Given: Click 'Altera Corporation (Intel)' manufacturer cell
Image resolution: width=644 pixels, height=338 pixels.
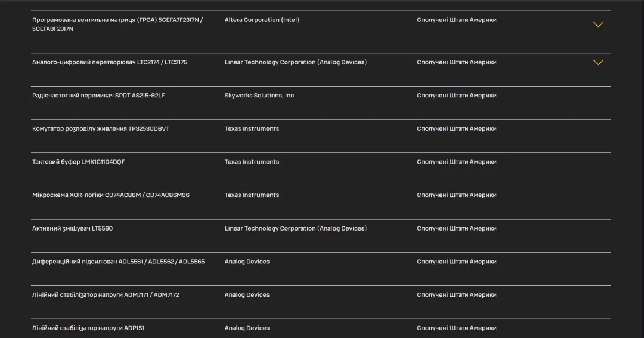Looking at the screenshot, I should tap(262, 20).
